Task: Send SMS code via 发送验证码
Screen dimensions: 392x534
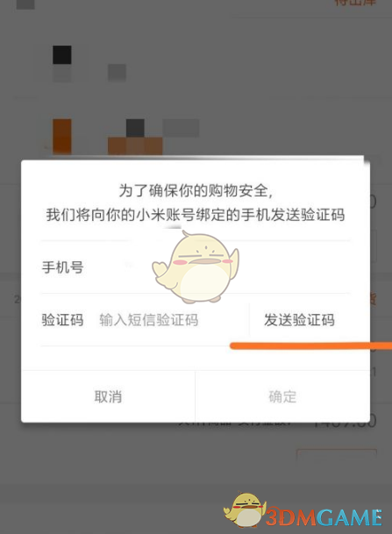Action: pyautogui.click(x=299, y=320)
